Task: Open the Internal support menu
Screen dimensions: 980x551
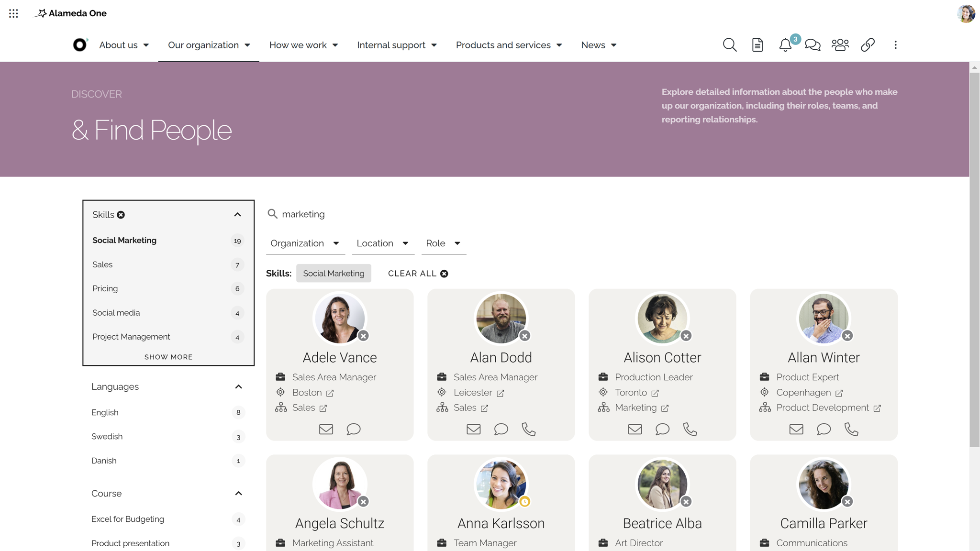Action: click(x=397, y=45)
